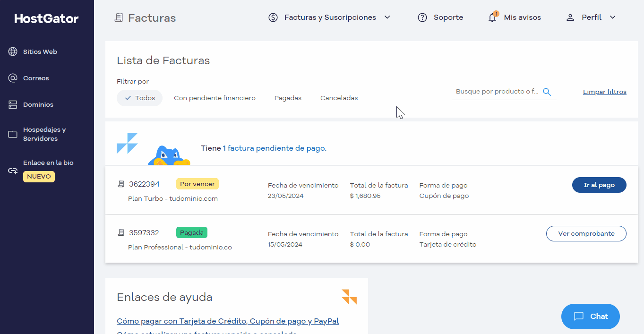Click the notification bell icon
Image resolution: width=644 pixels, height=334 pixels.
[x=493, y=17]
